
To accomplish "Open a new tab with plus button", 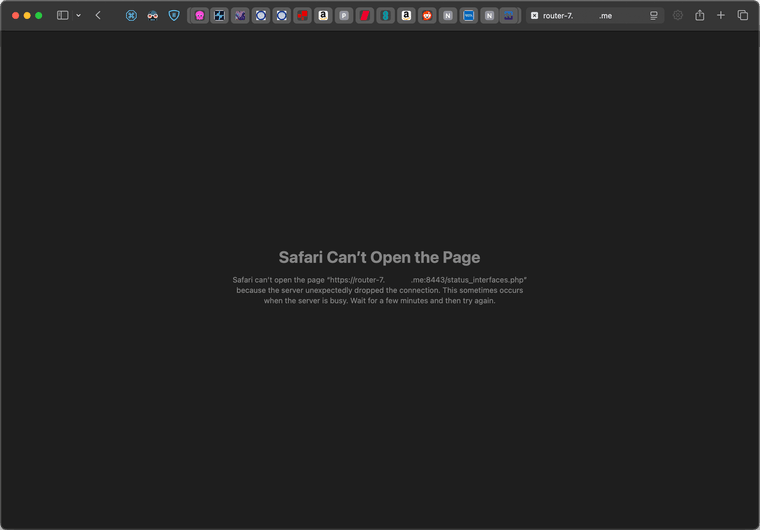I will click(721, 16).
